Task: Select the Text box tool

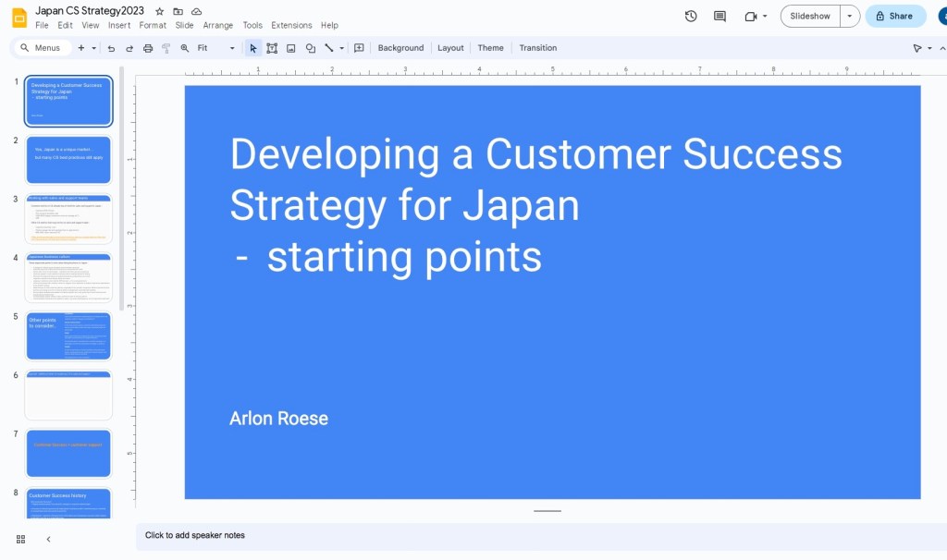Action: (272, 47)
